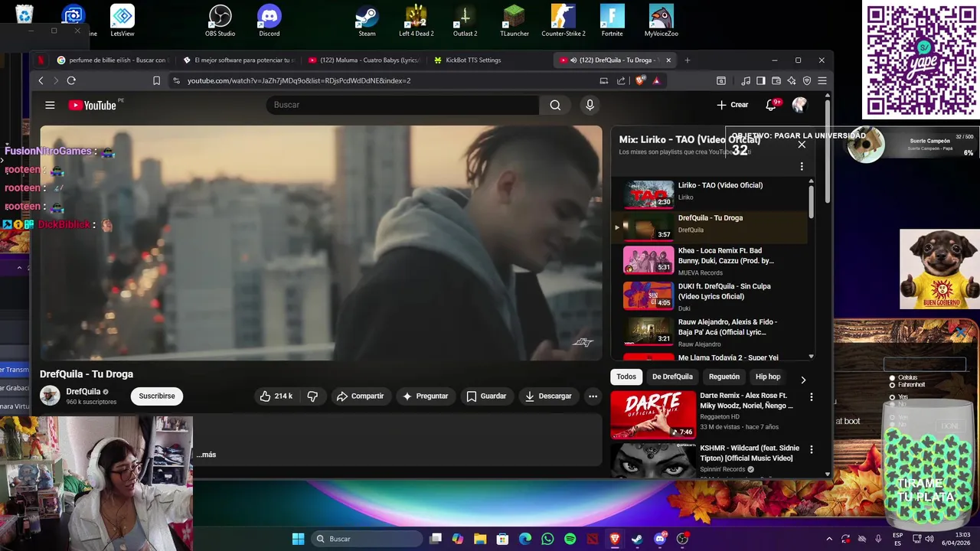Open the Brave wallet toolbar icon
The width and height of the screenshot is (980, 551).
pyautogui.click(x=776, y=80)
